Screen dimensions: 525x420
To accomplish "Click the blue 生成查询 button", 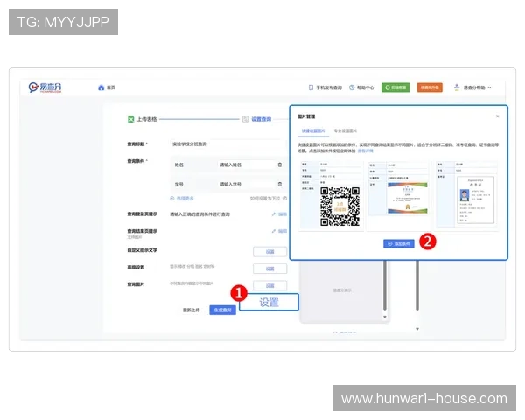I will click(x=222, y=310).
